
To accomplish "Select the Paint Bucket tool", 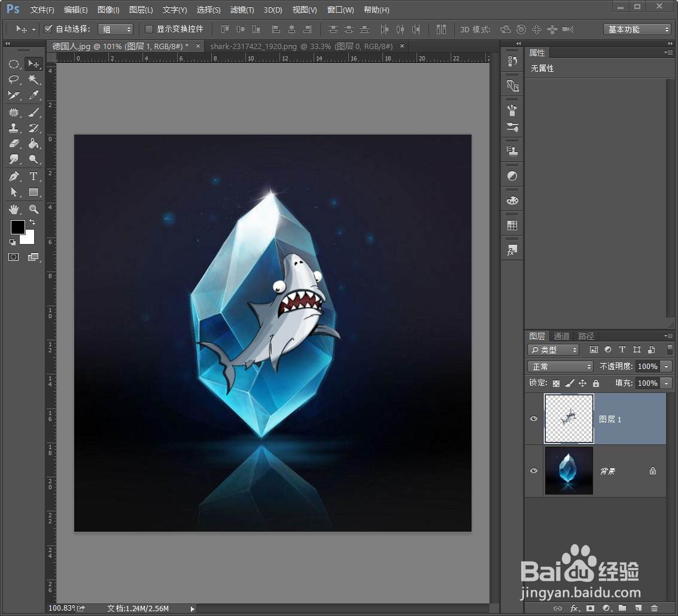I will click(x=34, y=144).
